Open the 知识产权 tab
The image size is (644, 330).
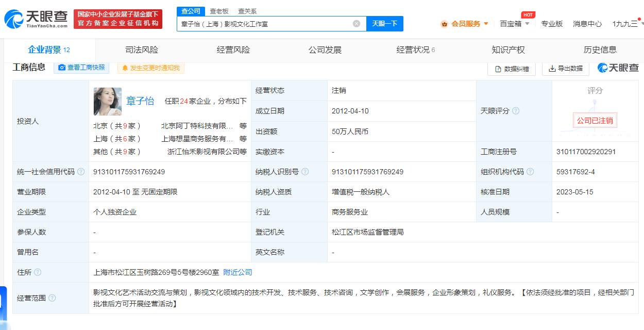(509, 50)
